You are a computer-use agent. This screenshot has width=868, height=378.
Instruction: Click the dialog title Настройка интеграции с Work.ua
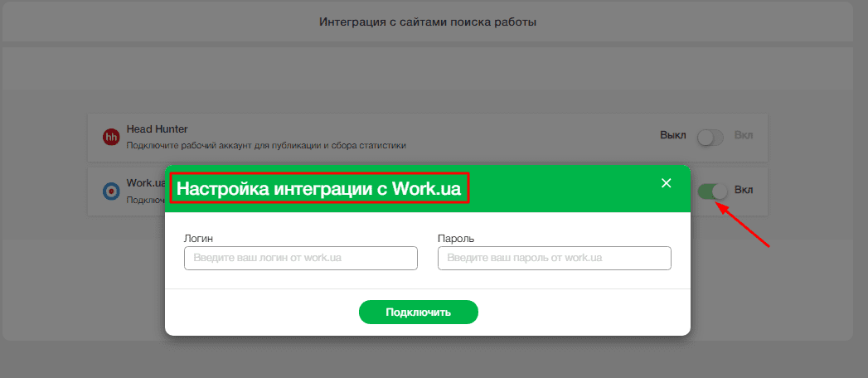(319, 188)
